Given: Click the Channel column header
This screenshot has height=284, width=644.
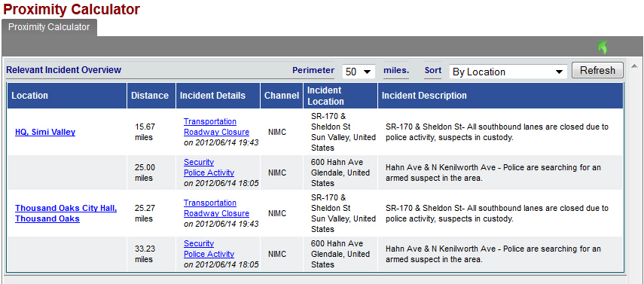Looking at the screenshot, I should pyautogui.click(x=282, y=96).
